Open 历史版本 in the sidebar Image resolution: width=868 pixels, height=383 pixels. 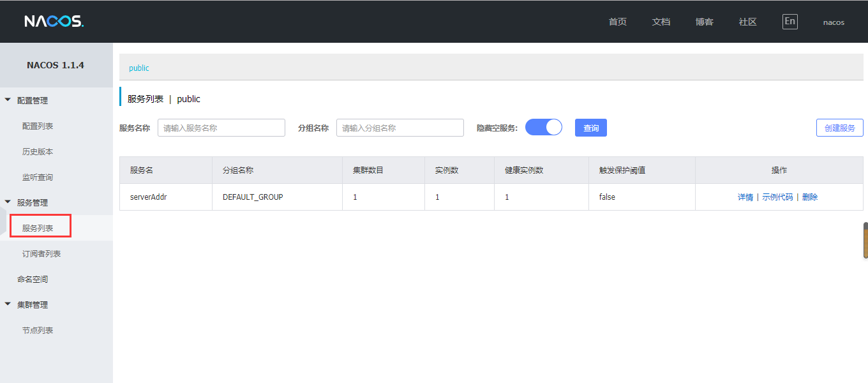(x=38, y=151)
